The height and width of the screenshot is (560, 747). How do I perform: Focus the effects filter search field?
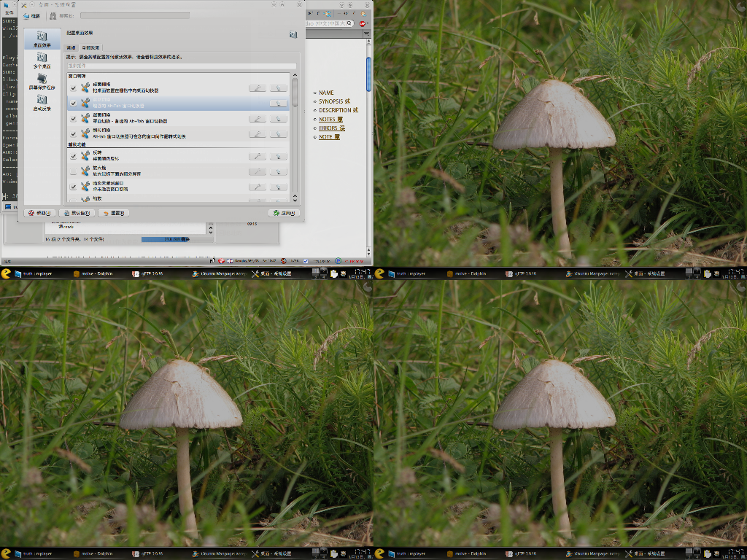coord(182,66)
